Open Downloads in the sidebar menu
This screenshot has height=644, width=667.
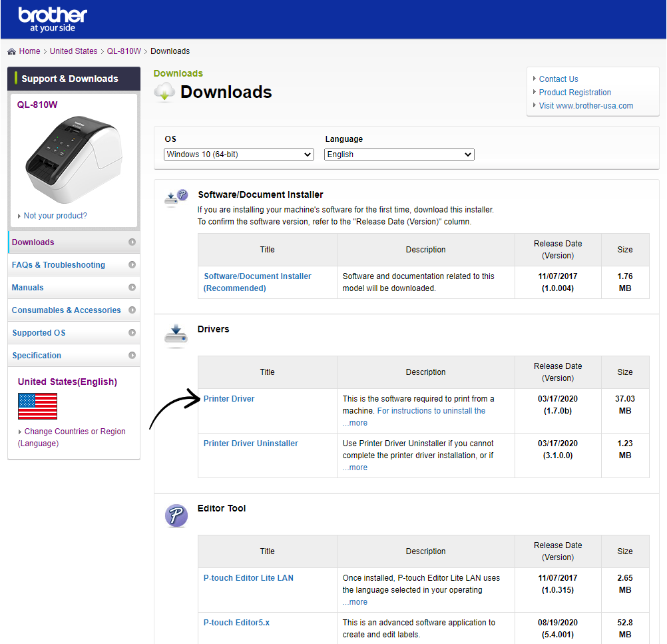[x=74, y=242]
